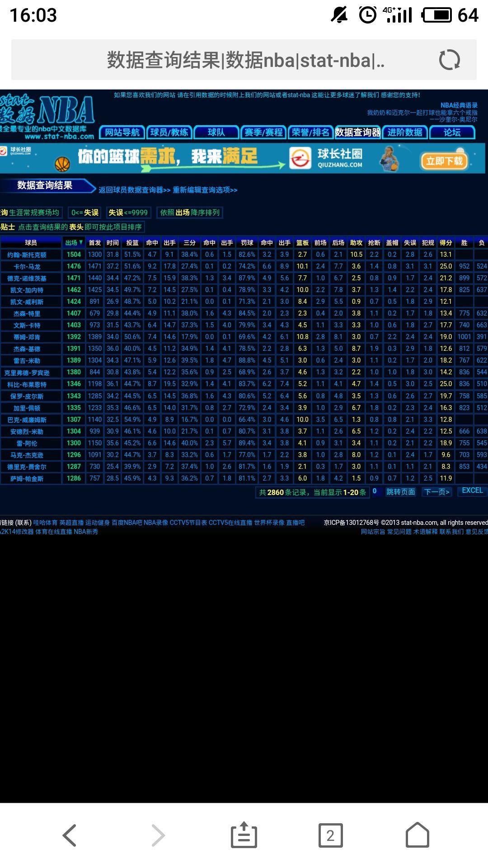Open 常见问题 footer link
Screen dimensions: 488x868
pos(399,532)
